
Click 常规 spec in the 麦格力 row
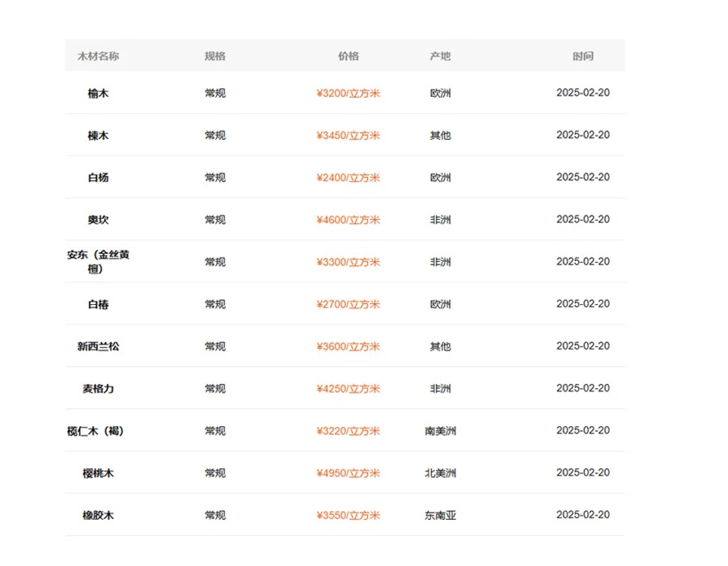coord(215,389)
